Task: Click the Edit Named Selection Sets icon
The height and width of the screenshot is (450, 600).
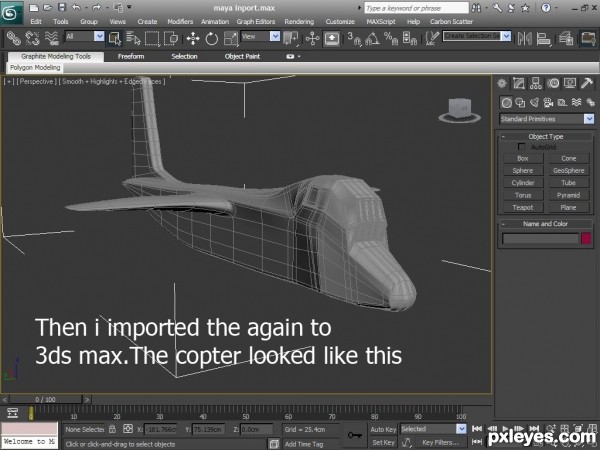Action: tap(432, 39)
